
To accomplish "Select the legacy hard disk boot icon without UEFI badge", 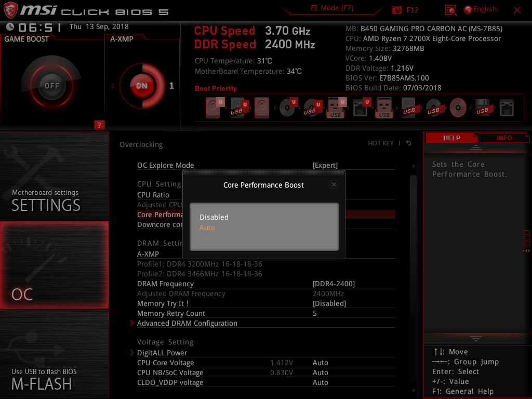I will pos(262,108).
